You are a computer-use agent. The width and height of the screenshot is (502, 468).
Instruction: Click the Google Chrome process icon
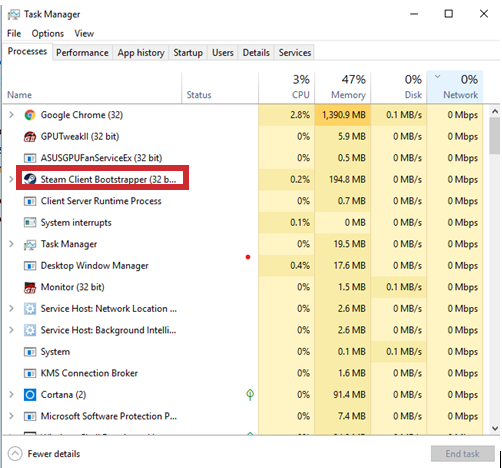(x=30, y=115)
